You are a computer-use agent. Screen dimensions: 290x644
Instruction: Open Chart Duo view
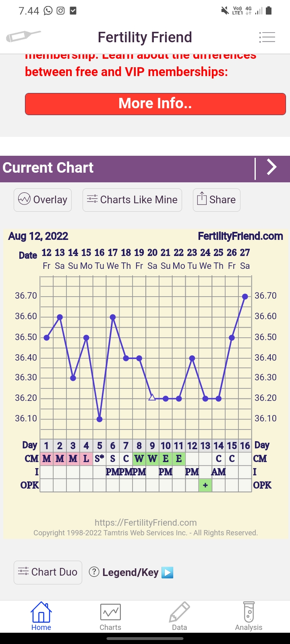(48, 572)
